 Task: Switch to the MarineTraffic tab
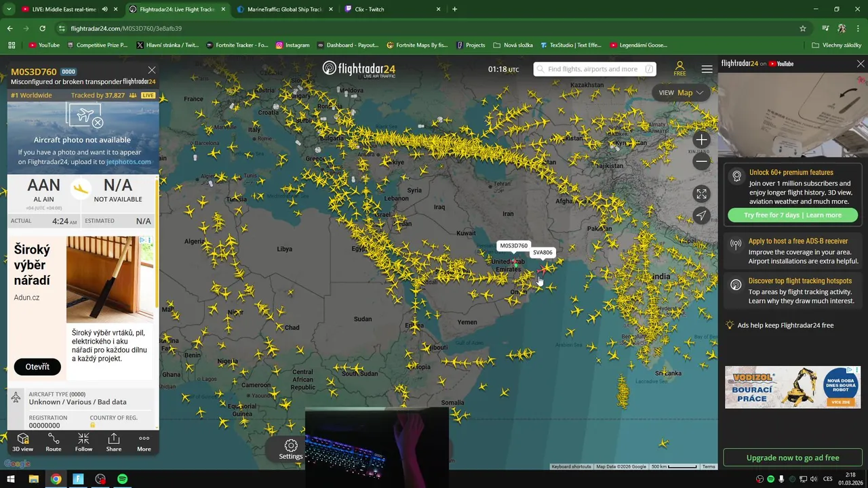284,9
